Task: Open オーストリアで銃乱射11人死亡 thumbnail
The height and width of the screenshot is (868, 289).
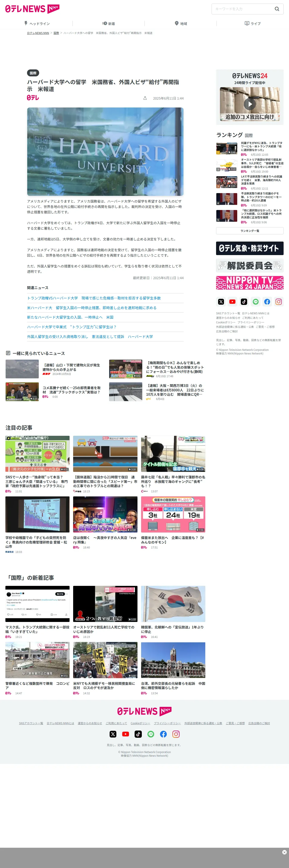Action: click(x=105, y=603)
